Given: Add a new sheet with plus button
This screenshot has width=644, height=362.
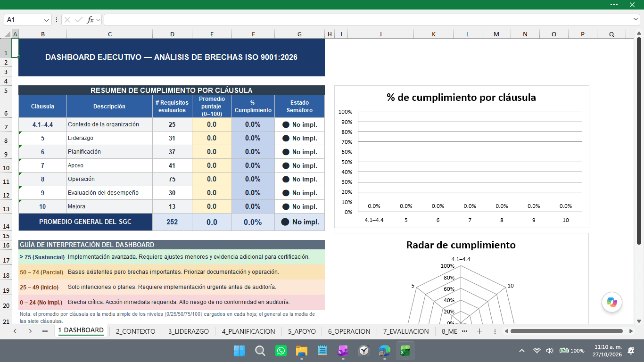Looking at the screenshot, I should 479,331.
